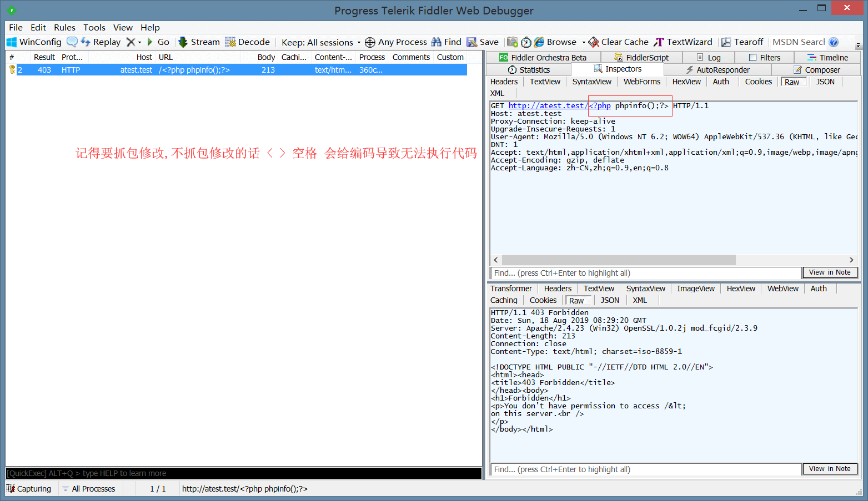868x501 pixels.
Task: Select the response Transformer tab
Action: pyautogui.click(x=511, y=289)
